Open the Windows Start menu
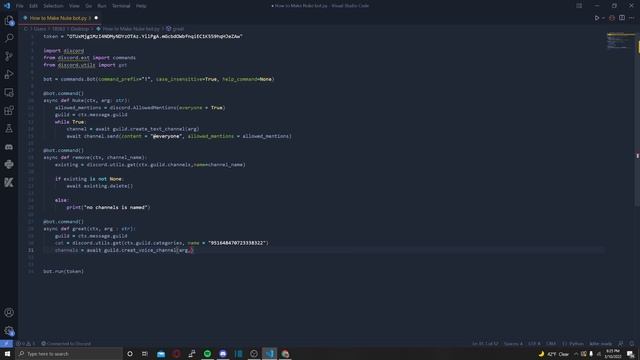This screenshot has height=360, width=640. (7, 354)
